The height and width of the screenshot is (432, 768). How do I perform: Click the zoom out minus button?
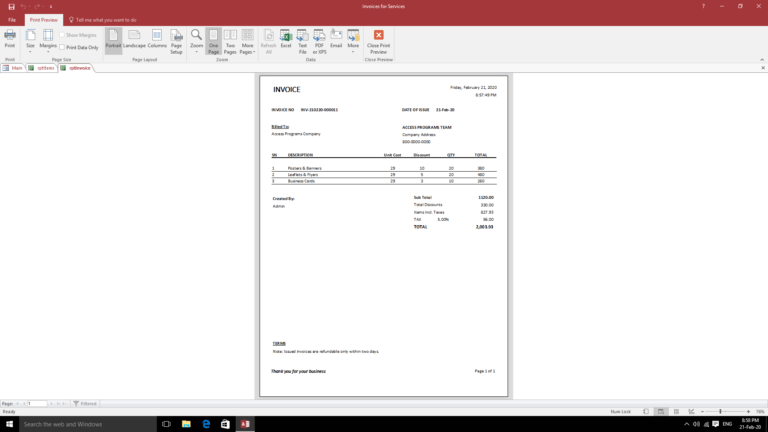[702, 412]
